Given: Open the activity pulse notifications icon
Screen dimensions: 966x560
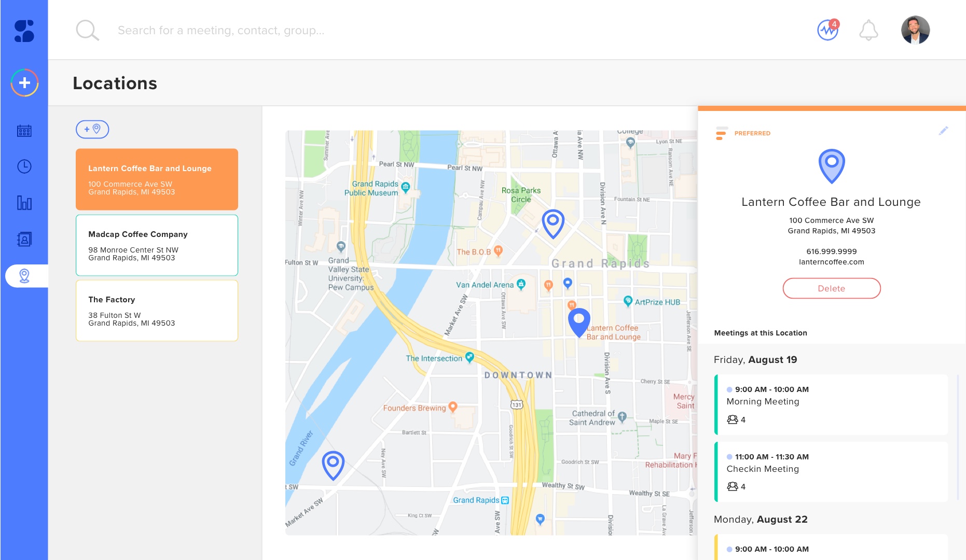Looking at the screenshot, I should click(829, 30).
